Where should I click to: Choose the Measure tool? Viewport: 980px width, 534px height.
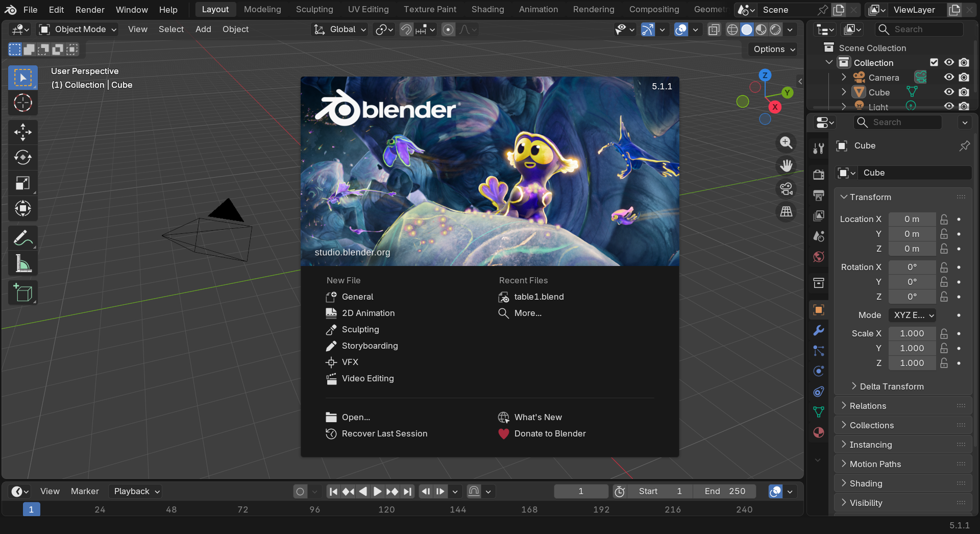23,263
